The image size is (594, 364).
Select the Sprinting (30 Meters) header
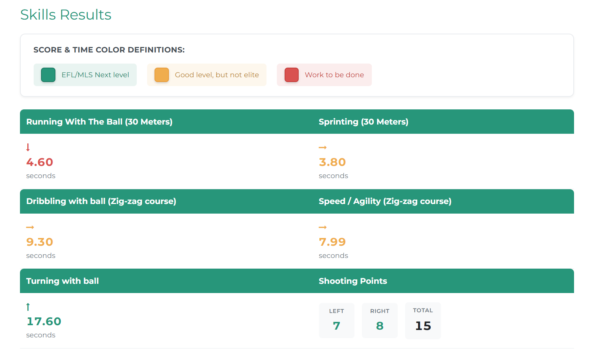tap(363, 122)
